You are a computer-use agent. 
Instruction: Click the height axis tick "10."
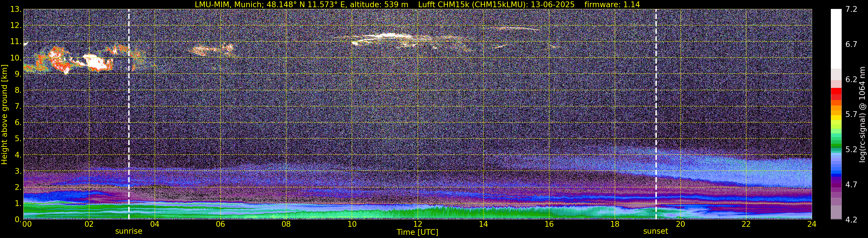[x=16, y=58]
